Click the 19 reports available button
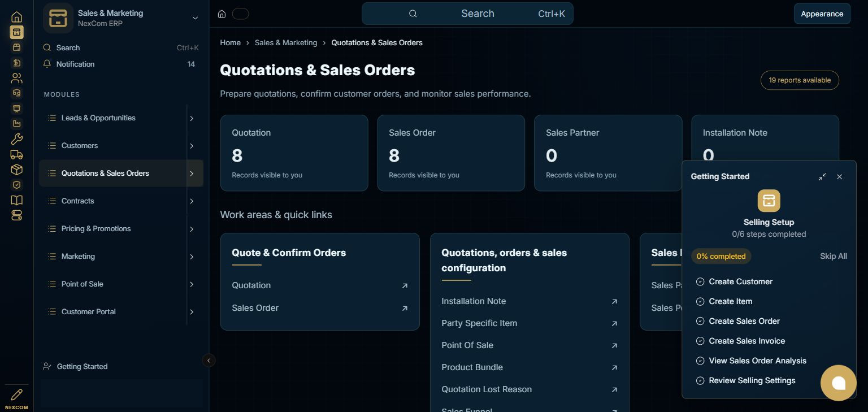 [800, 80]
